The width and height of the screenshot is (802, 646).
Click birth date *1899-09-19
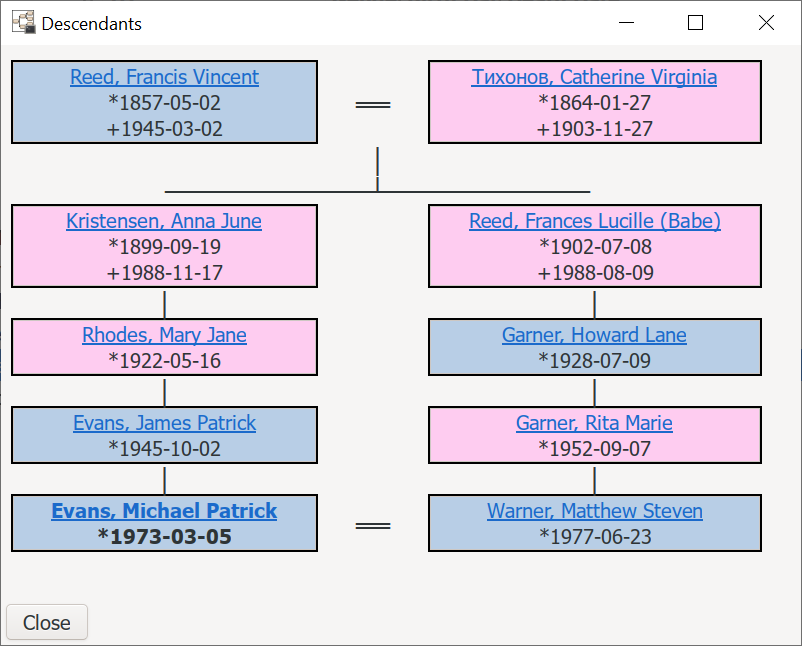(x=164, y=248)
